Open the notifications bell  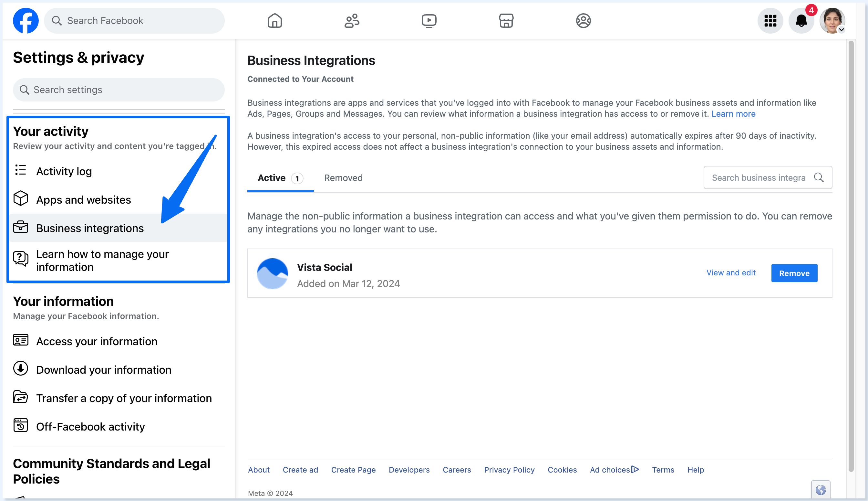coord(801,21)
